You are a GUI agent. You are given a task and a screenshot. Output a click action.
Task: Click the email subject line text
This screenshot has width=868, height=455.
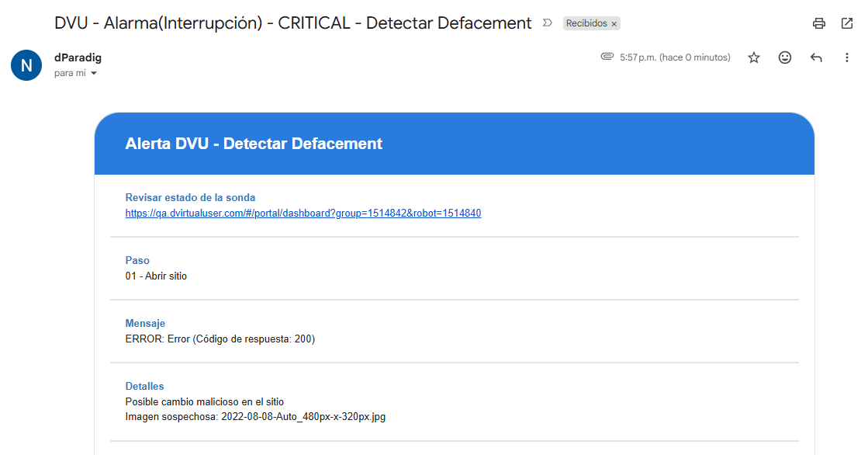293,23
